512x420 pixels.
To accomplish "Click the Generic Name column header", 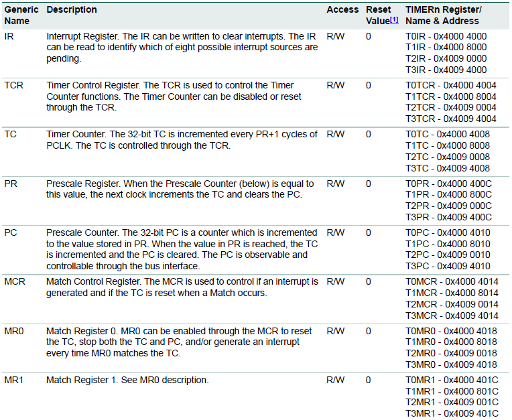I will [21, 15].
